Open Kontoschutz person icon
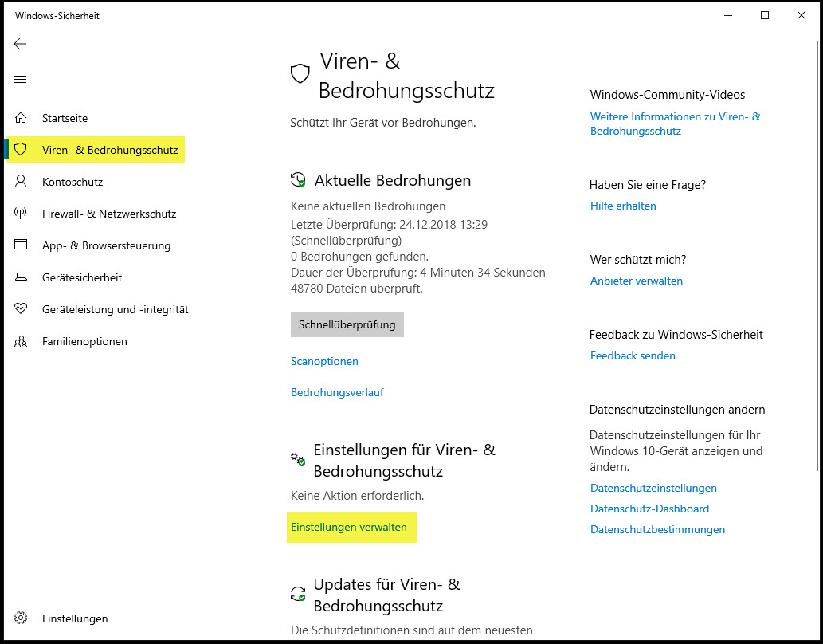The width and height of the screenshot is (823, 644). [21, 182]
